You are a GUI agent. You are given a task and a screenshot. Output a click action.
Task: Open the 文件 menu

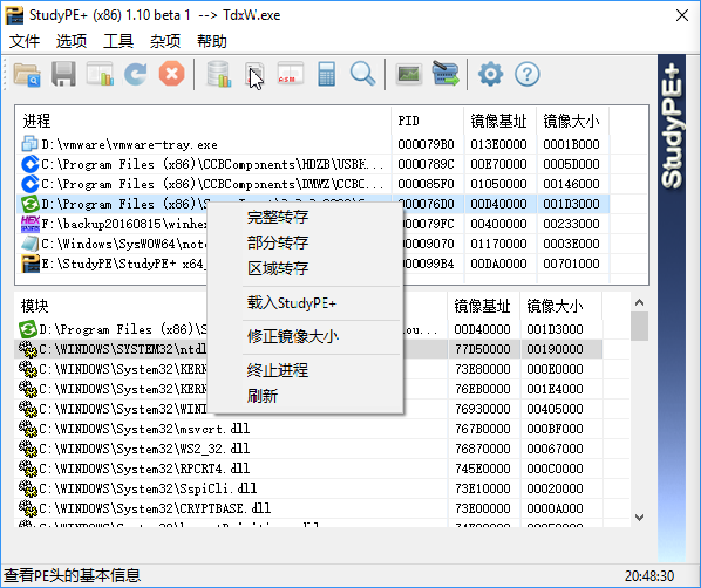click(25, 41)
